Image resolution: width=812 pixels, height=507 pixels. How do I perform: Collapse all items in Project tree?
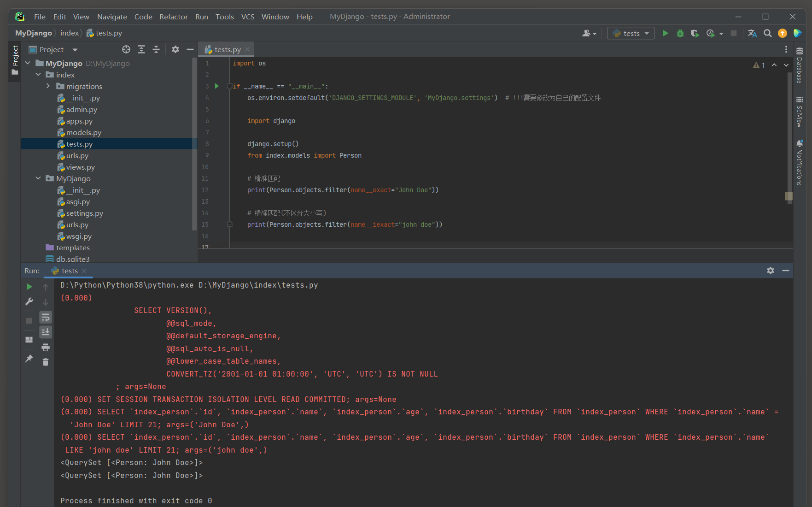click(x=156, y=49)
